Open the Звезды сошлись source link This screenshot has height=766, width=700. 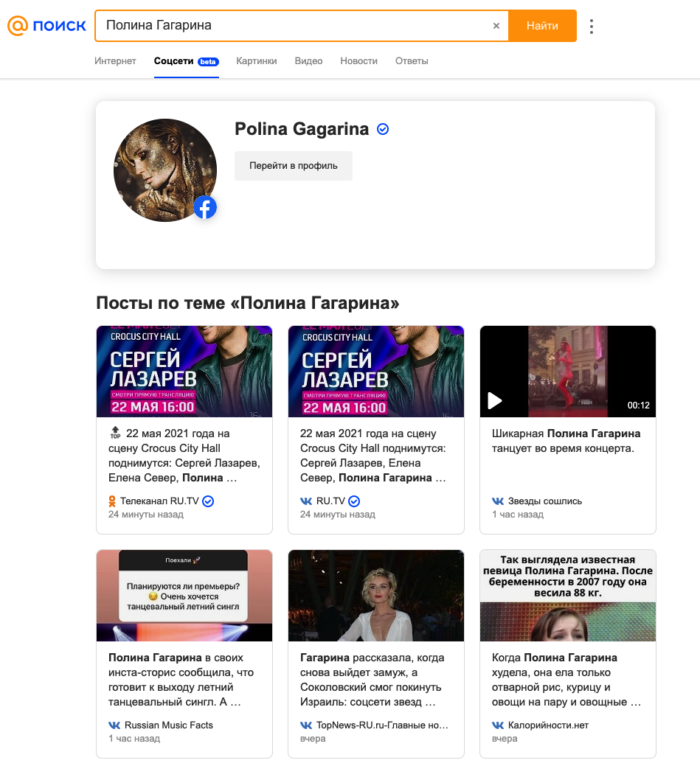(x=545, y=501)
